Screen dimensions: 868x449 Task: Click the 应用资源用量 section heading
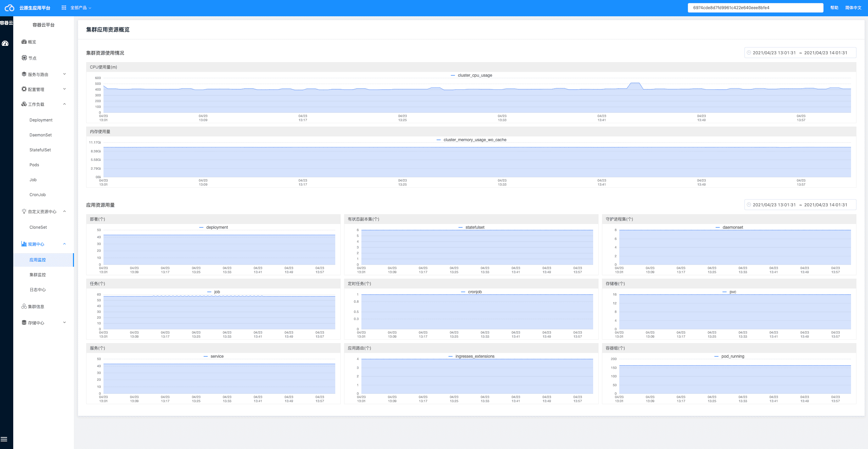pyautogui.click(x=100, y=205)
